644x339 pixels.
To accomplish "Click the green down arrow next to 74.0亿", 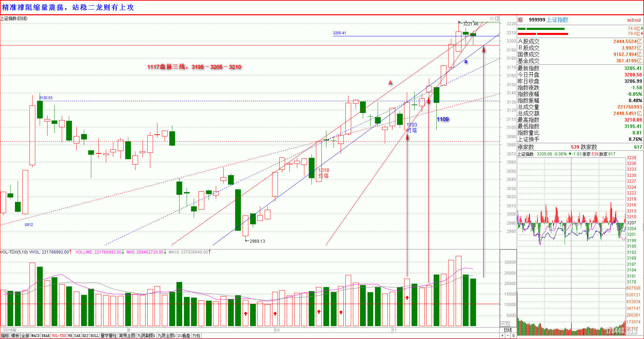I will tap(642, 29).
